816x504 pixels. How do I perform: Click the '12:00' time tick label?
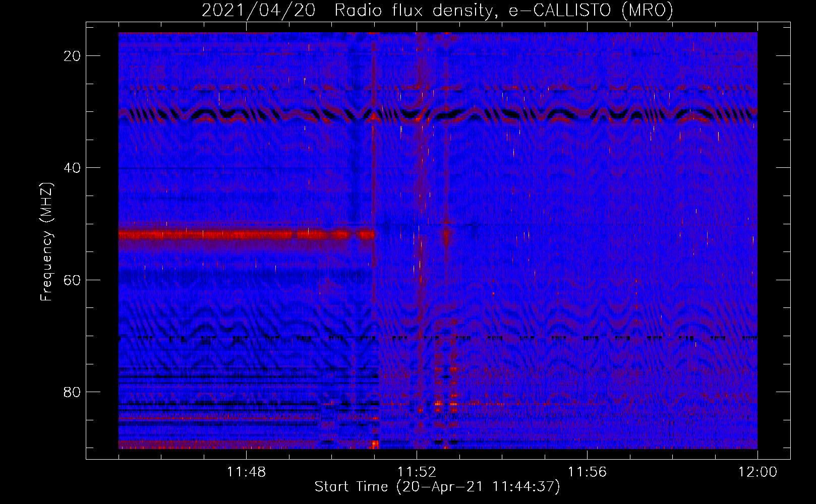pos(757,472)
